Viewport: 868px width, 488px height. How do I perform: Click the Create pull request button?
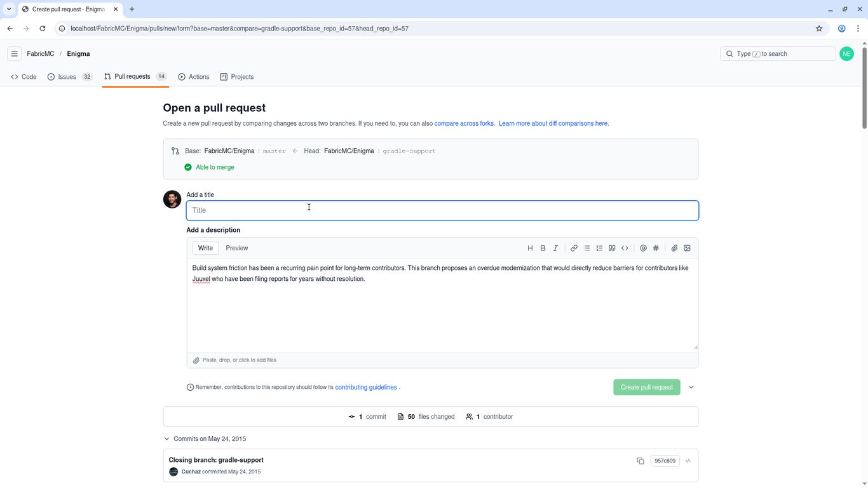(x=647, y=387)
